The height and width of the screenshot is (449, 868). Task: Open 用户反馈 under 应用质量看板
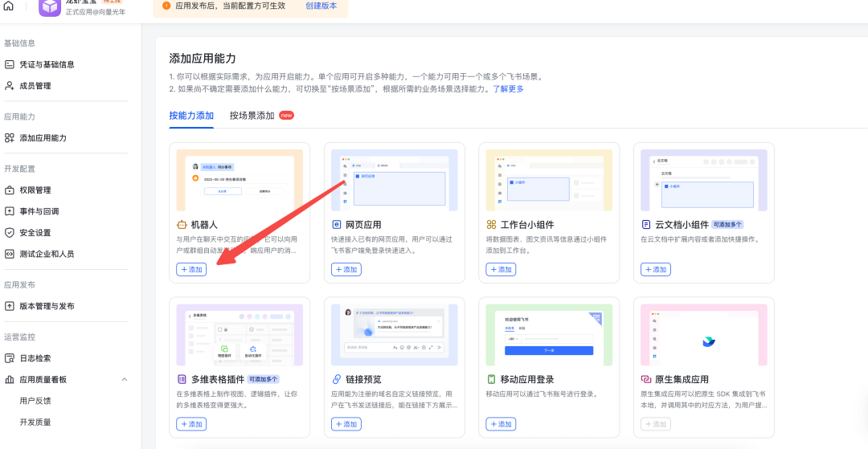point(35,401)
